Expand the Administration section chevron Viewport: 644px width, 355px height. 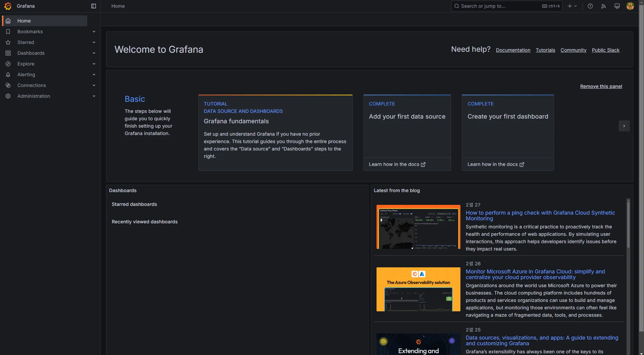(x=94, y=96)
